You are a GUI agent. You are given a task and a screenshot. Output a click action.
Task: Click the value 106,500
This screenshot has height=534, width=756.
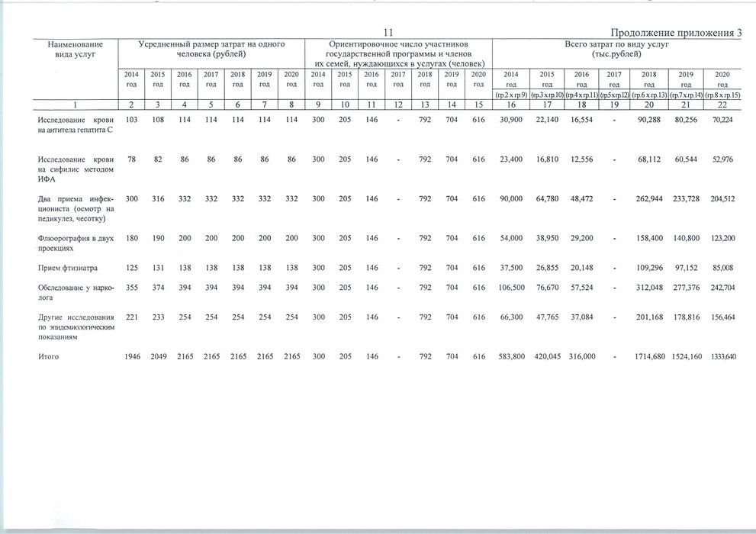(x=511, y=288)
